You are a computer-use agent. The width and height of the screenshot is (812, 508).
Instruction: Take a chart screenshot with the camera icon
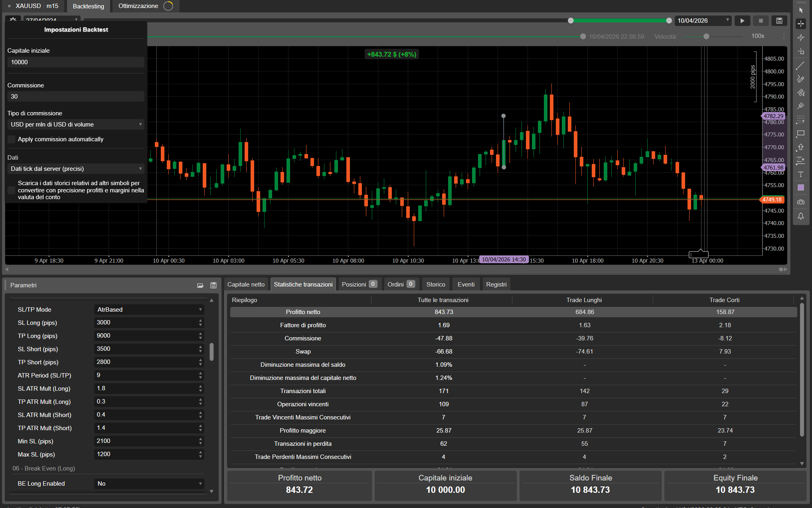801,202
